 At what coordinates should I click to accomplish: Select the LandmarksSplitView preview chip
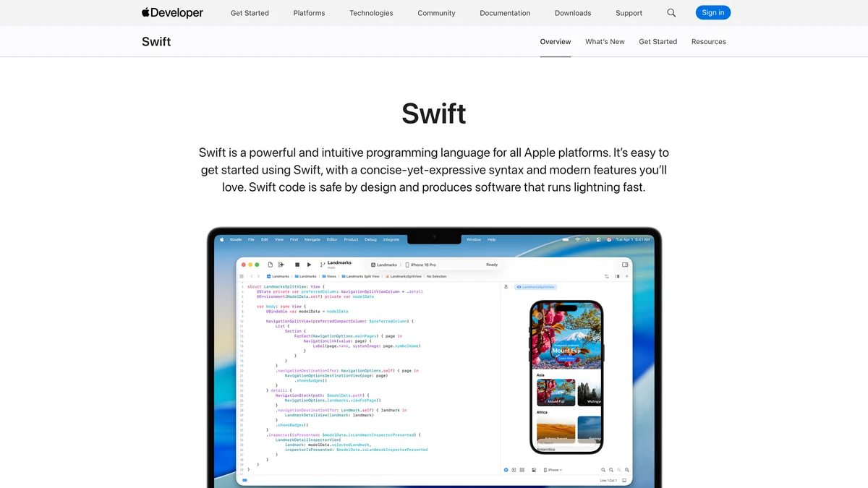[x=535, y=287]
